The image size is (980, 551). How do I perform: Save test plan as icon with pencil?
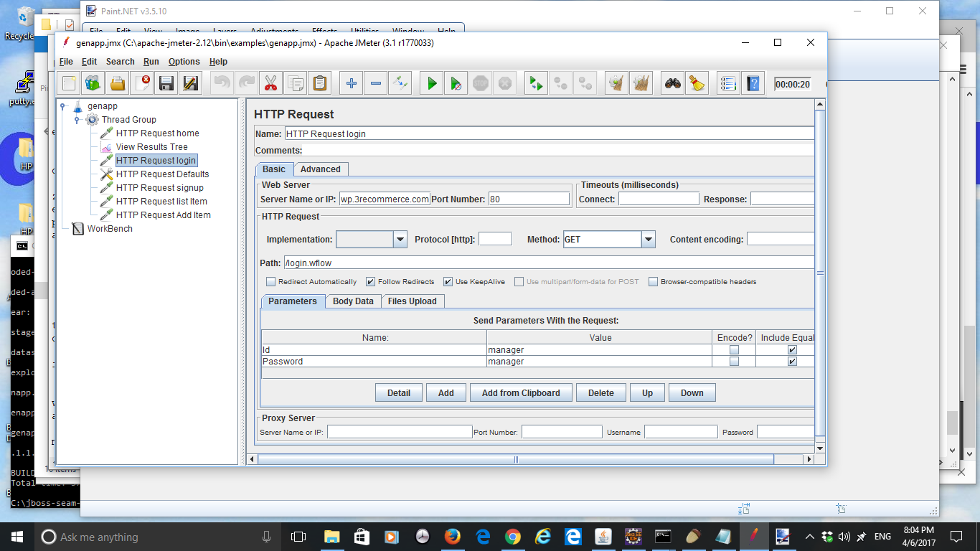pos(191,83)
